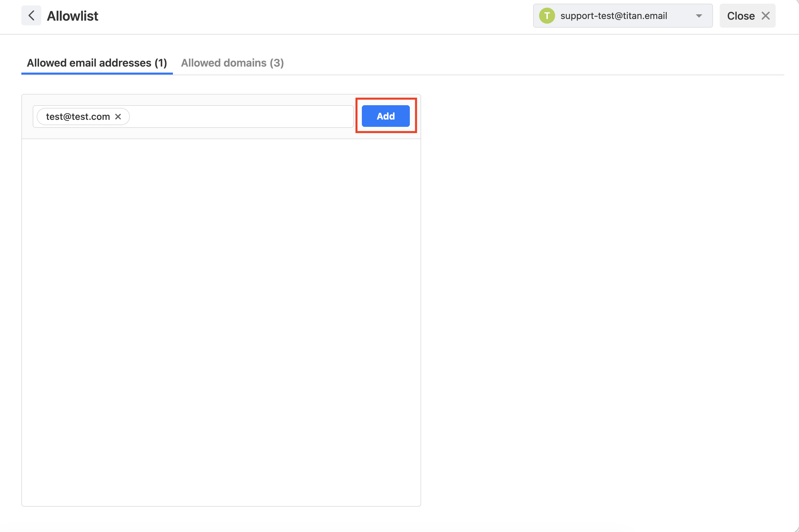Expand the account selector caret arrow
This screenshot has height=532, width=799.
pyautogui.click(x=699, y=16)
